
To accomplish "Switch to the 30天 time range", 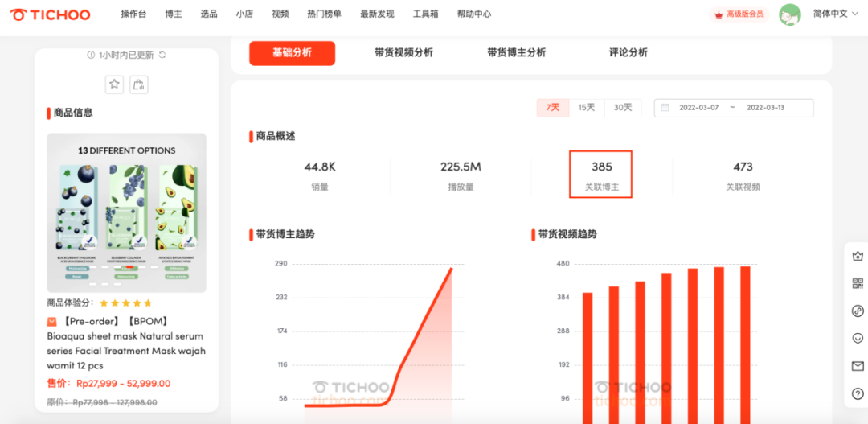I will click(x=623, y=108).
